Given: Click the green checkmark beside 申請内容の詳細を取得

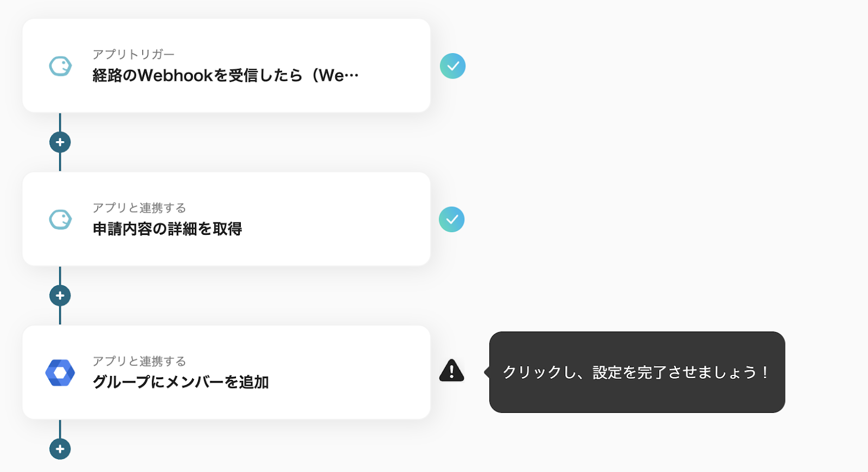Looking at the screenshot, I should (x=451, y=220).
